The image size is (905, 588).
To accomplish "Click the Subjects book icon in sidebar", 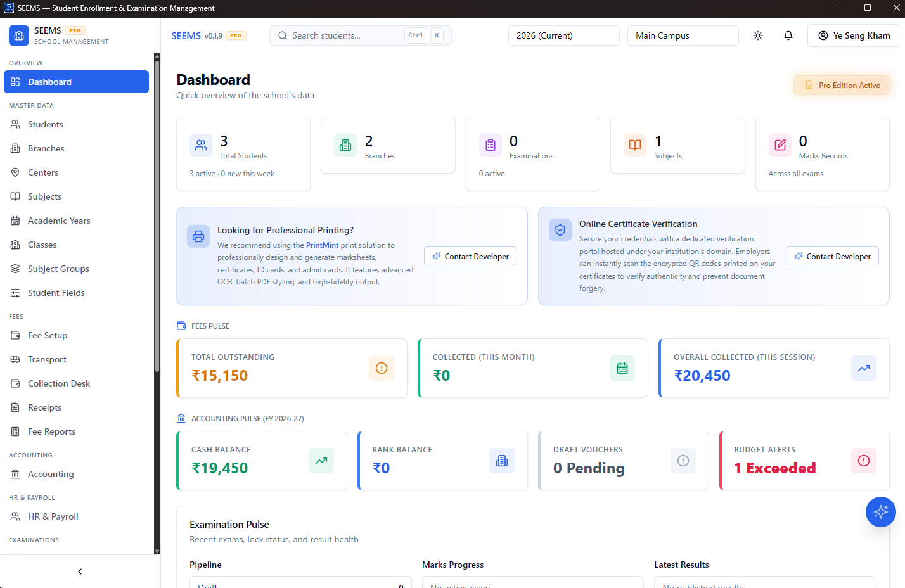I will pos(15,196).
